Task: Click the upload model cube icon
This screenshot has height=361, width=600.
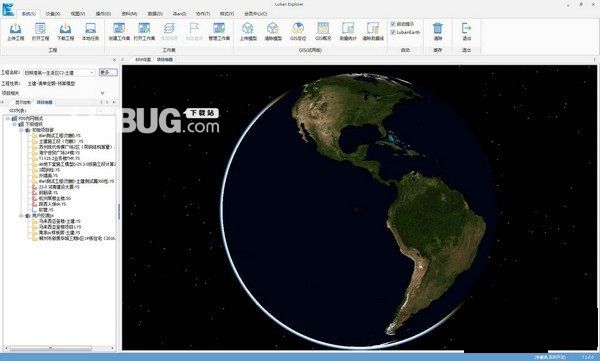Action: tap(248, 29)
